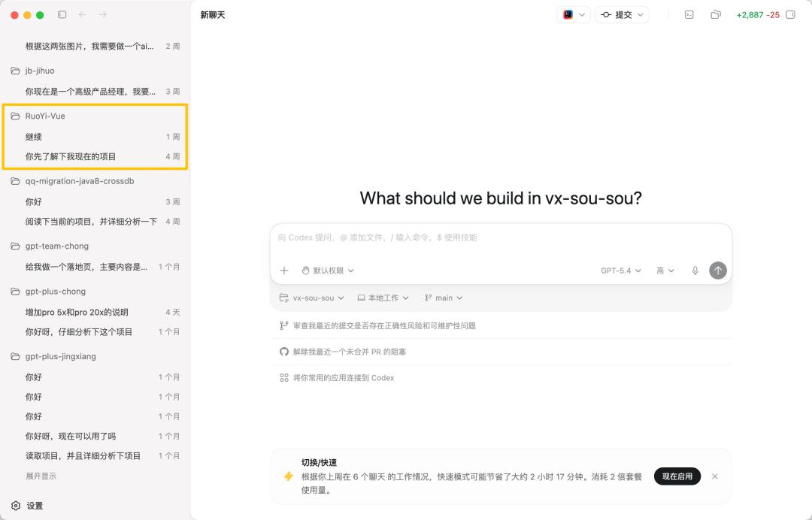Open the 默认权限 permissions dropdown
812x520 pixels.
(x=328, y=271)
